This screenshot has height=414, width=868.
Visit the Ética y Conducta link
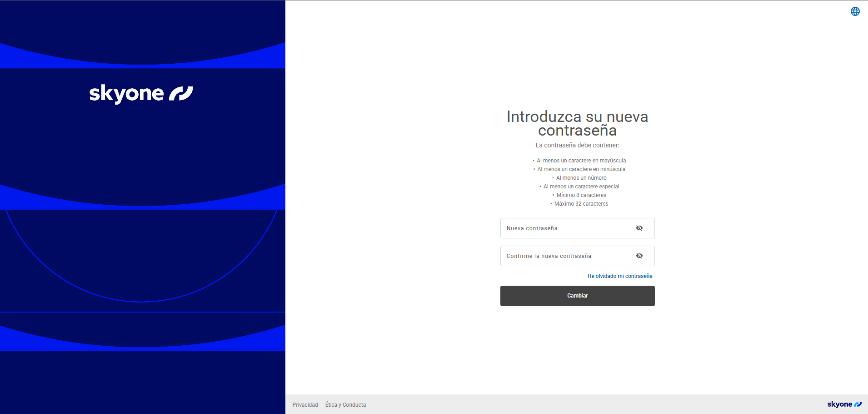pyautogui.click(x=345, y=405)
